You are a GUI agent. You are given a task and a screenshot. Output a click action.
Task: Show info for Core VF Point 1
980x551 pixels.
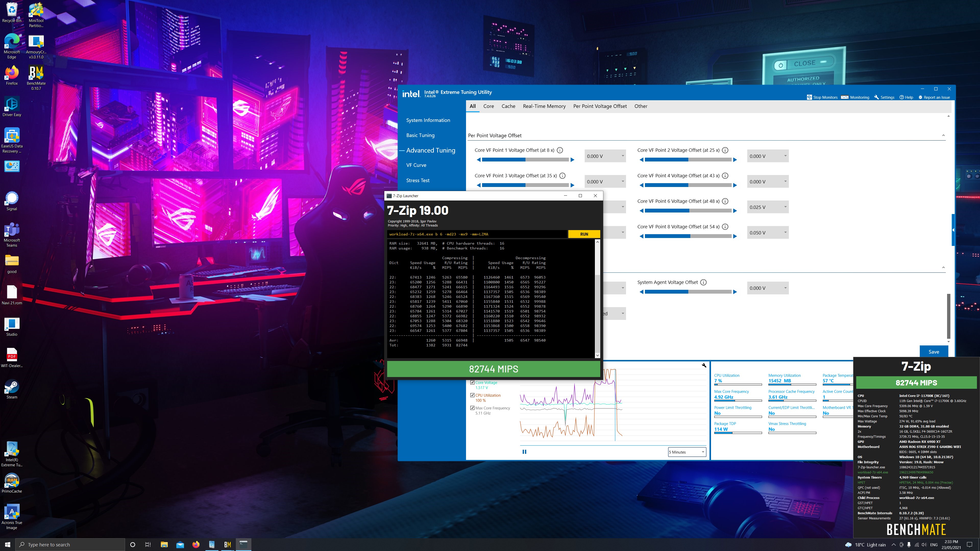(x=560, y=150)
